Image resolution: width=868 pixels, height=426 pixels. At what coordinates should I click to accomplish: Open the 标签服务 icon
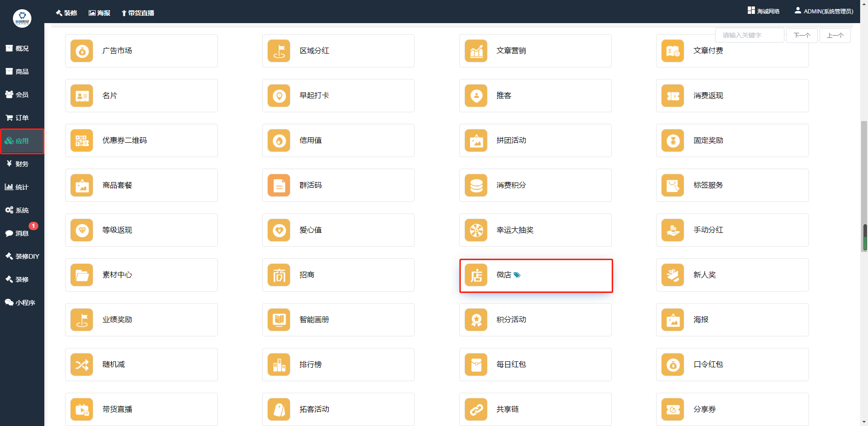(673, 185)
